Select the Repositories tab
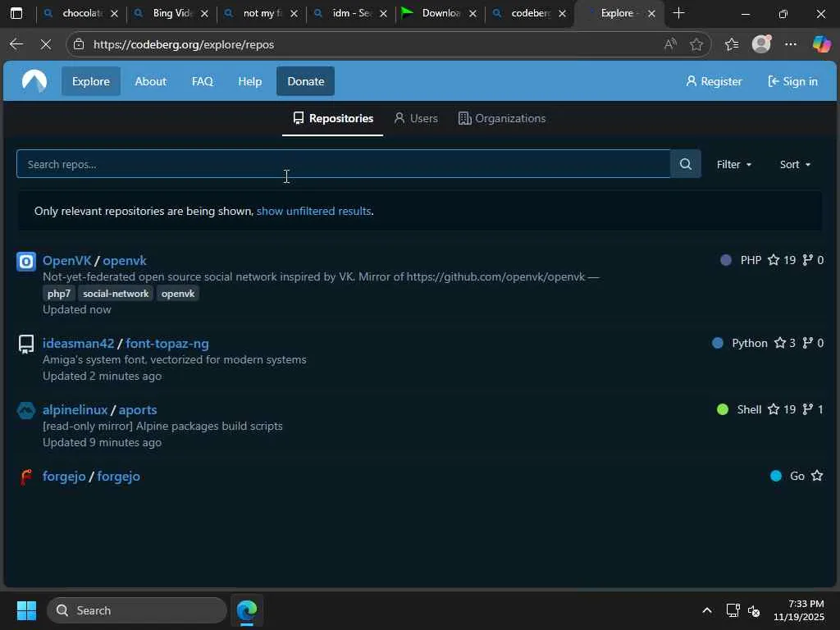 click(x=333, y=118)
